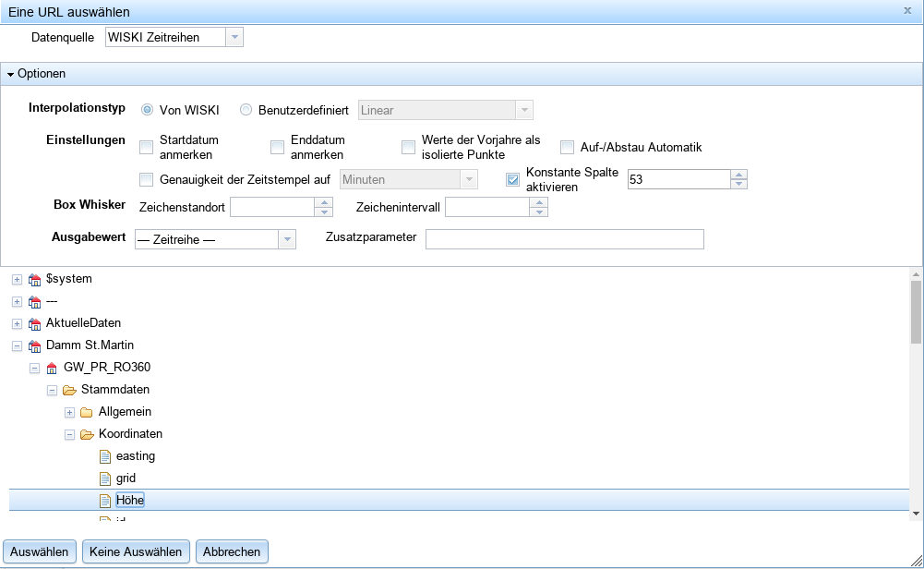Viewport: 924px width, 569px height.
Task: Enable the Startdatum anmerken checkbox
Action: [x=146, y=147]
